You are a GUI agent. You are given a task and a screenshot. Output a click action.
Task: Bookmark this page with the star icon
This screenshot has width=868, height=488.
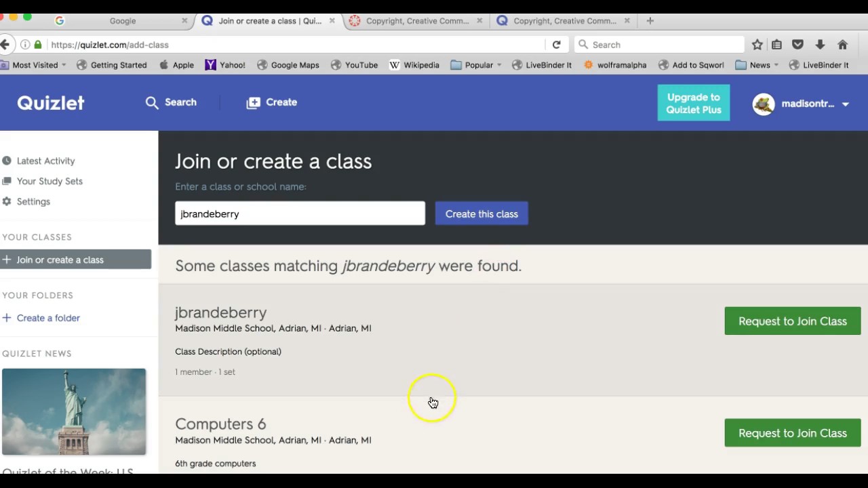pos(757,45)
